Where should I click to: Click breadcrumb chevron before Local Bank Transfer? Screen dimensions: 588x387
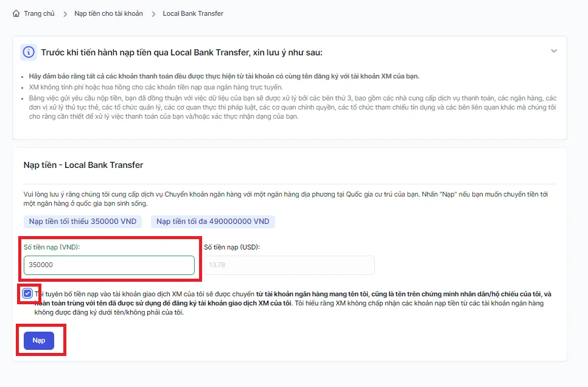[x=153, y=14]
